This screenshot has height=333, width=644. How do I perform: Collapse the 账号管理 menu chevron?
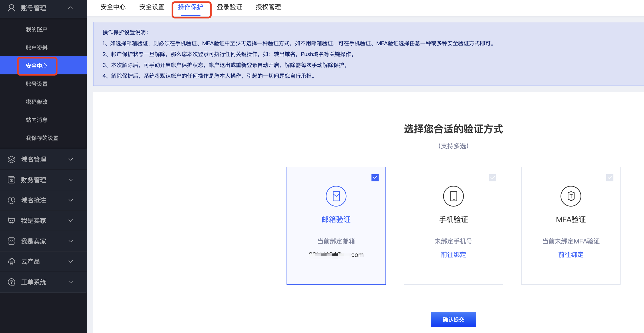tap(71, 8)
